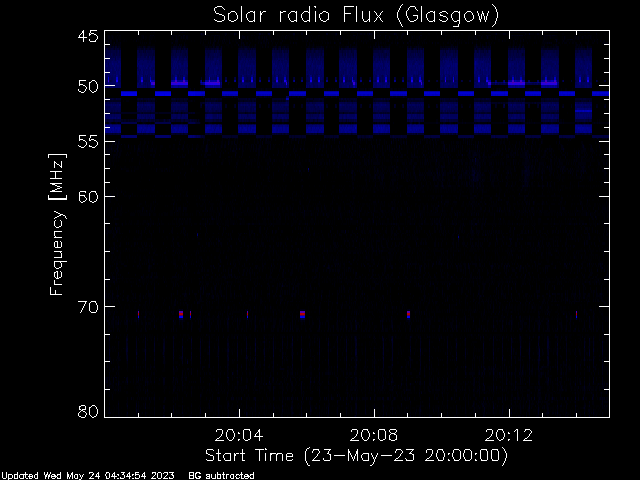
Task: Click the 20:08 time tick label
Action: [373, 435]
